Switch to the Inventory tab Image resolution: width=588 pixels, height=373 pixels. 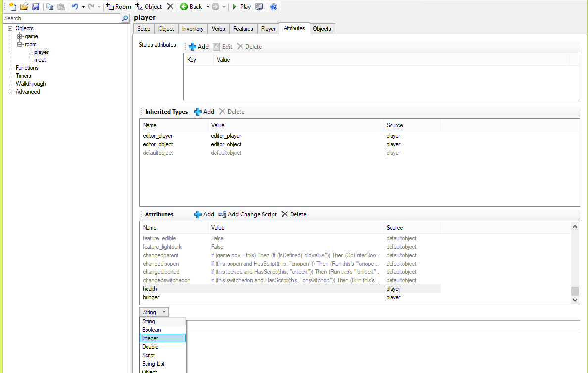[x=193, y=29]
